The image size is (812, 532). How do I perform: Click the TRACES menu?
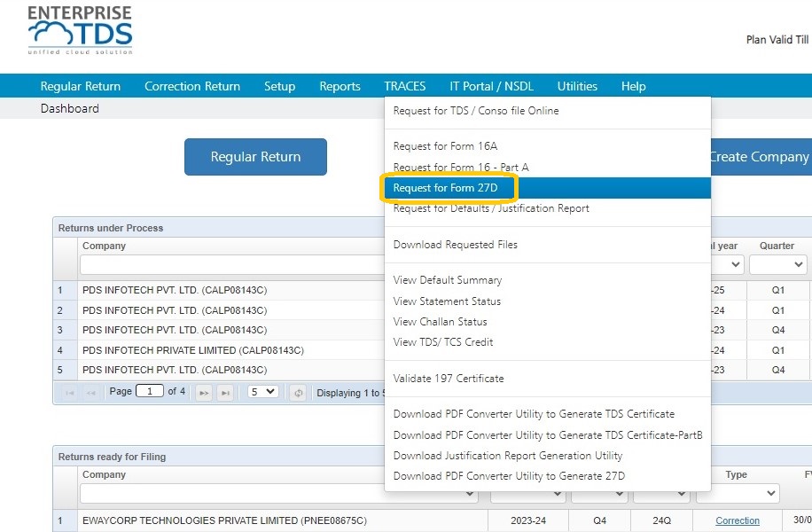(405, 86)
